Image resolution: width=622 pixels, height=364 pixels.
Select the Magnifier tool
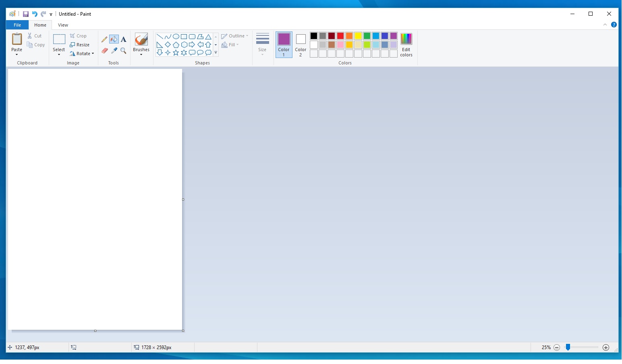click(124, 51)
